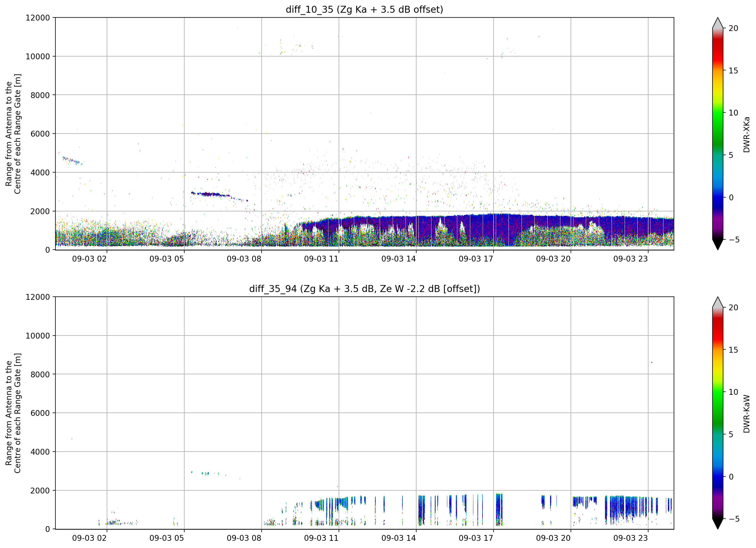Click tick "09-03 11" under diff_10_35 plot
Screen dimensions: 756x548
coord(321,259)
